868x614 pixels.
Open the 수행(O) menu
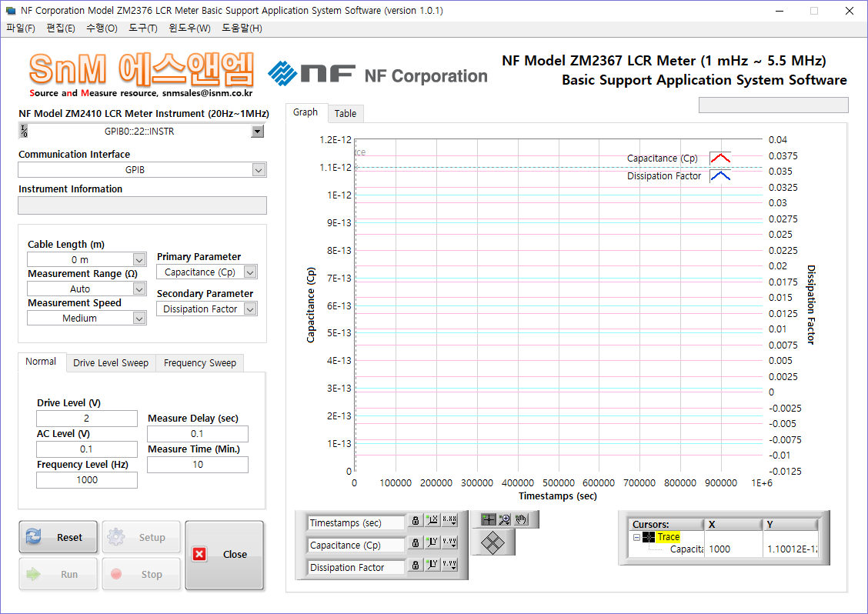[x=102, y=28]
